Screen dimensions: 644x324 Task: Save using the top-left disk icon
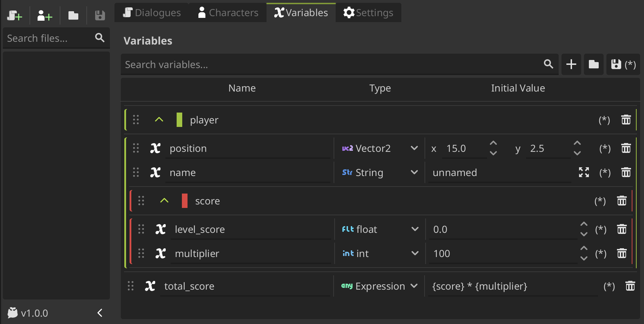99,15
